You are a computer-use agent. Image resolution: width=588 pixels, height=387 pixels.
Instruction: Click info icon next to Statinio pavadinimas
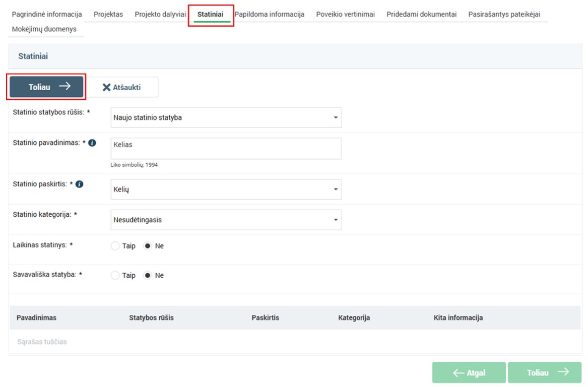(92, 143)
